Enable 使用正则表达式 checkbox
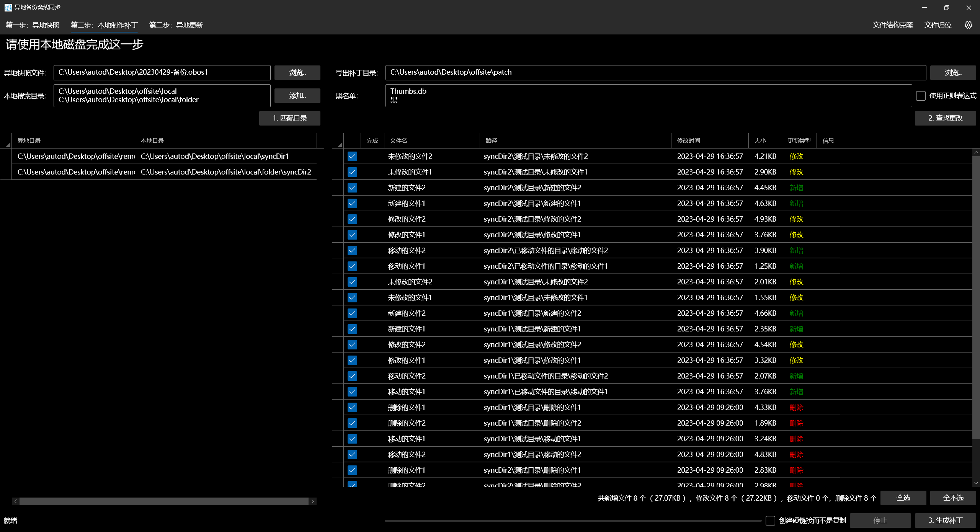Image resolution: width=980 pixels, height=532 pixels. point(921,96)
